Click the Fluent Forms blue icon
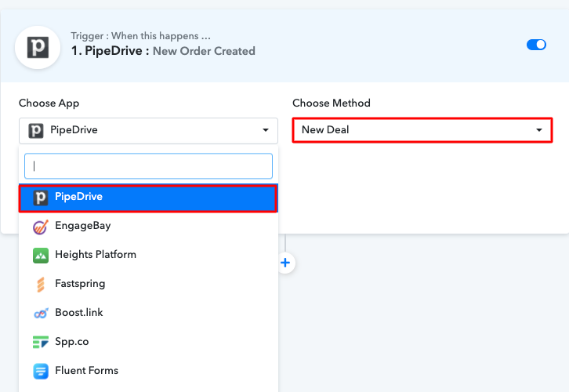This screenshot has height=392, width=569. click(41, 372)
